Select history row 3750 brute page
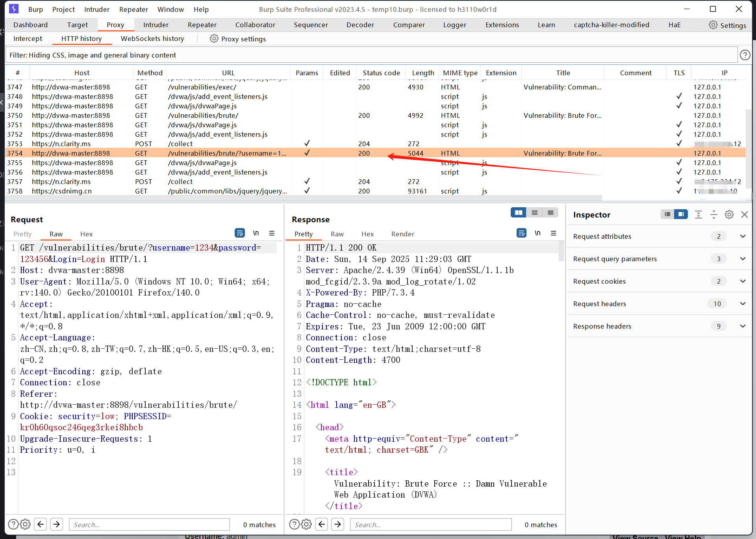This screenshot has width=756, height=539. coord(375,115)
